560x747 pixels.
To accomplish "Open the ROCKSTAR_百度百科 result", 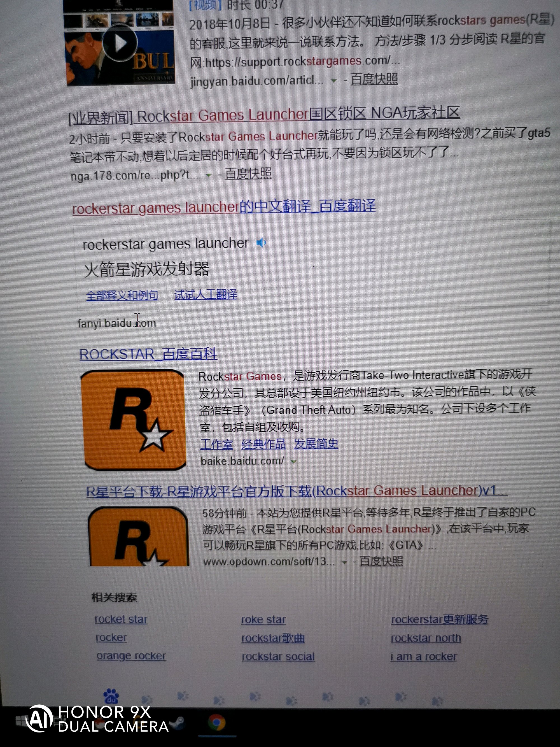I will pyautogui.click(x=148, y=355).
